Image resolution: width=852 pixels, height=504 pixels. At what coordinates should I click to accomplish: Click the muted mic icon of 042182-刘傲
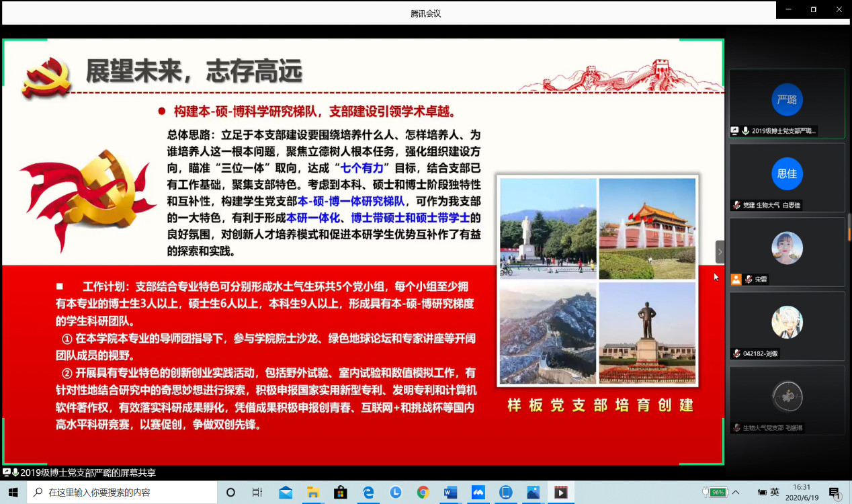(736, 353)
